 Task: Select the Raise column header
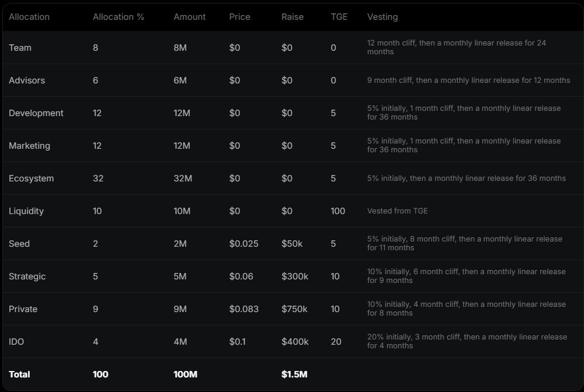[292, 17]
